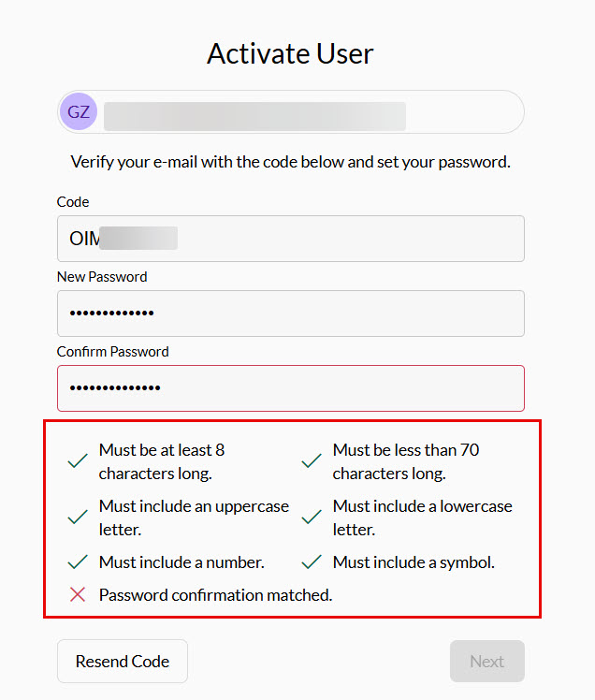Click the "Confirm Password" field label
595x700 pixels.
(x=112, y=352)
